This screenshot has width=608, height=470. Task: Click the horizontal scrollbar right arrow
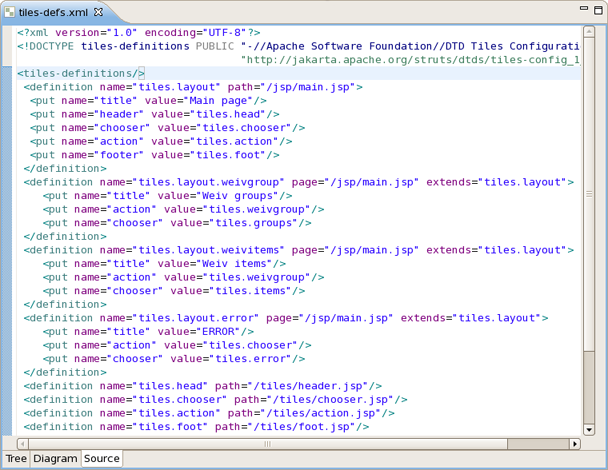(x=575, y=444)
